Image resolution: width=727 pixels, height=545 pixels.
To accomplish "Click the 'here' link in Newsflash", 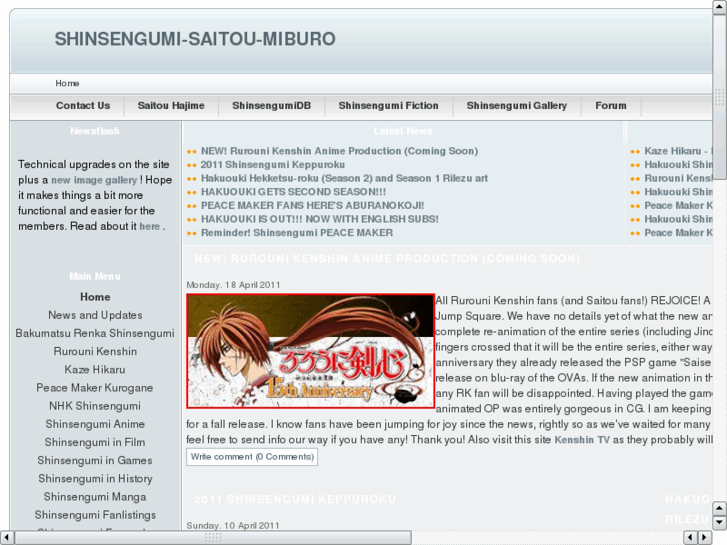I will [x=150, y=226].
